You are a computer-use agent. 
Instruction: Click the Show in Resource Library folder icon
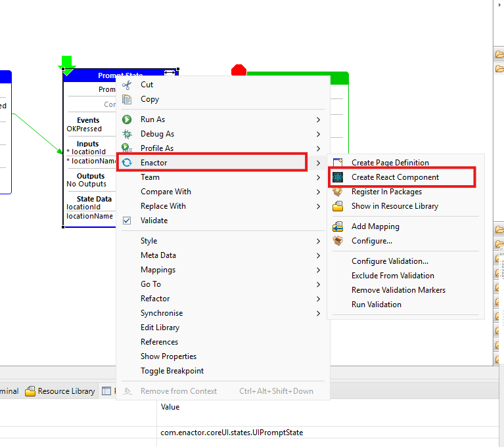(x=338, y=206)
